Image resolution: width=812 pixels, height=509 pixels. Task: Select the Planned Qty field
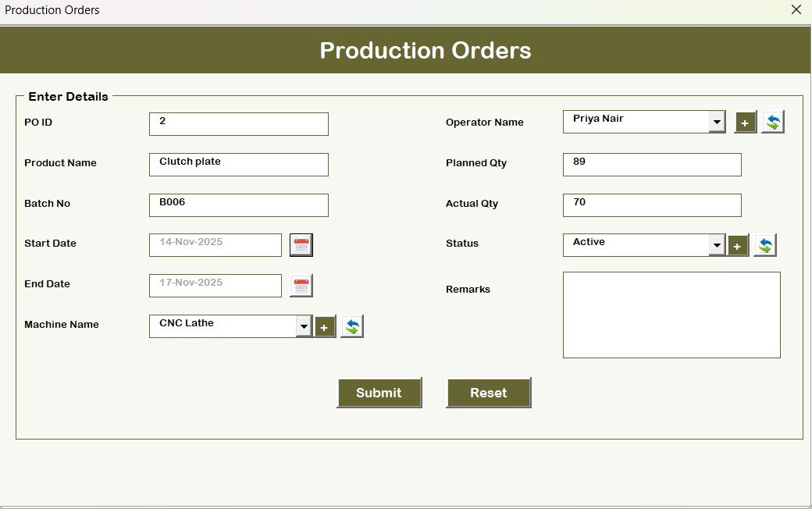click(x=651, y=164)
